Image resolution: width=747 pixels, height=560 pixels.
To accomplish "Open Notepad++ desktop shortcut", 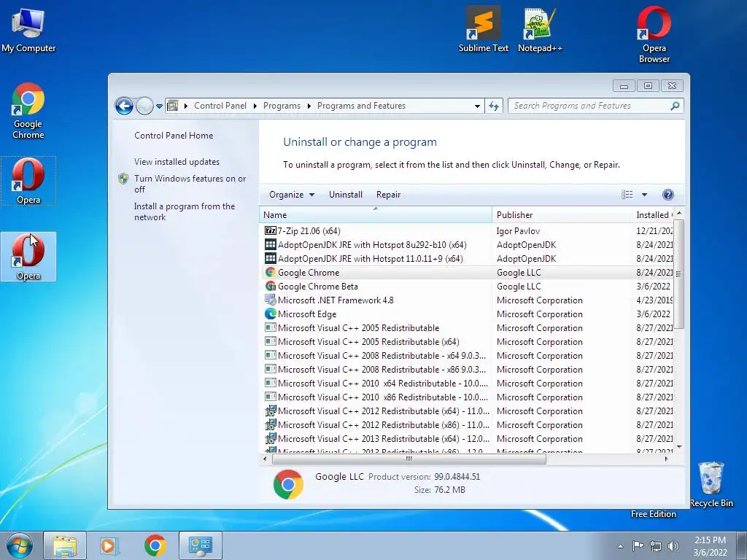I will (540, 29).
